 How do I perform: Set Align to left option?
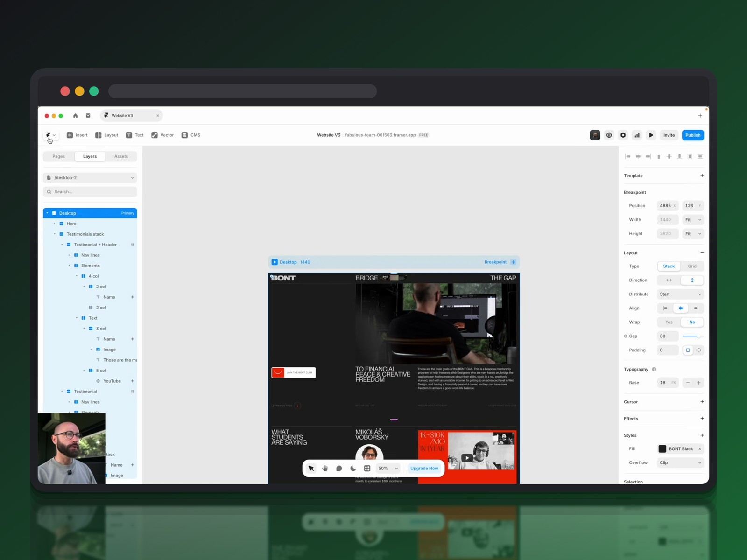[x=665, y=308]
